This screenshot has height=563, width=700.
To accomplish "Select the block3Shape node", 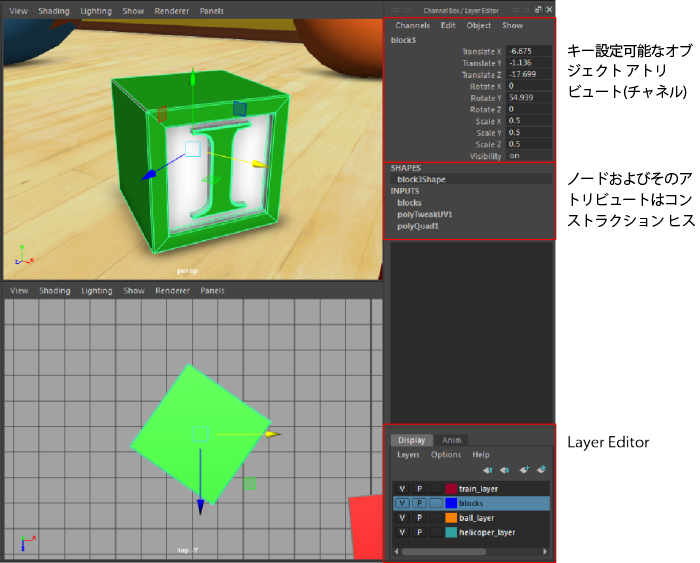I will (471, 179).
